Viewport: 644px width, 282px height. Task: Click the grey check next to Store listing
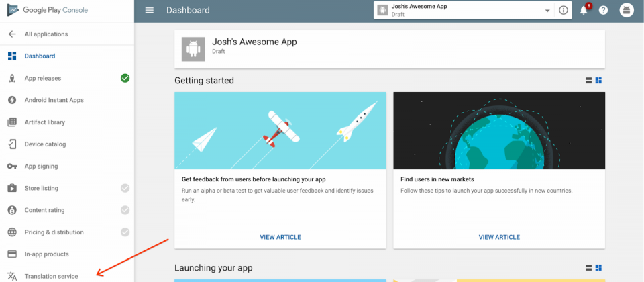pos(125,188)
